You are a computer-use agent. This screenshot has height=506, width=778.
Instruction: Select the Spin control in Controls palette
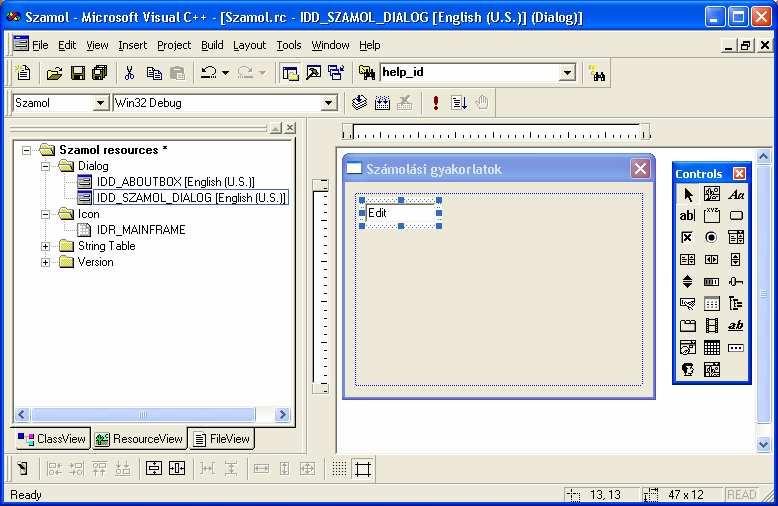click(687, 281)
